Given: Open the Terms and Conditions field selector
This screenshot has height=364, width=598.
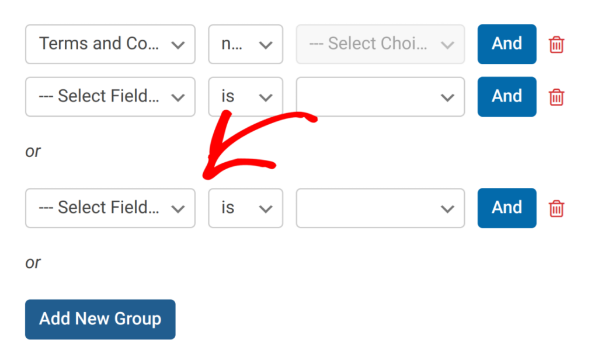Looking at the screenshot, I should click(110, 44).
